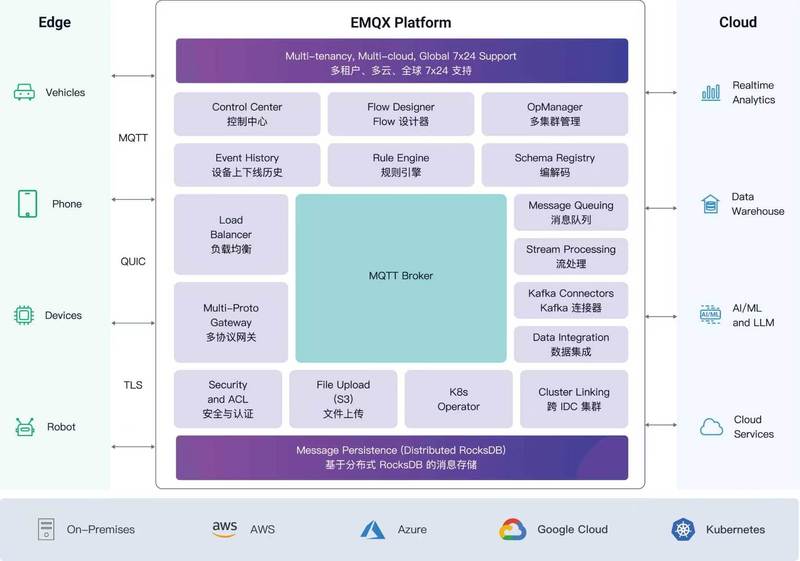The height and width of the screenshot is (561, 800).
Task: Click the Phone label
Action: click(67, 204)
